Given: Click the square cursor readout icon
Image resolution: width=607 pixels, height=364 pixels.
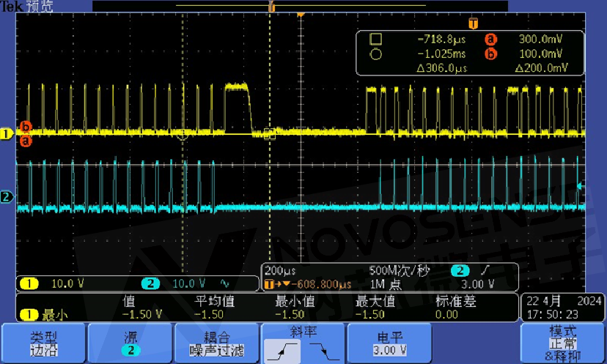Looking at the screenshot, I should (x=375, y=40).
